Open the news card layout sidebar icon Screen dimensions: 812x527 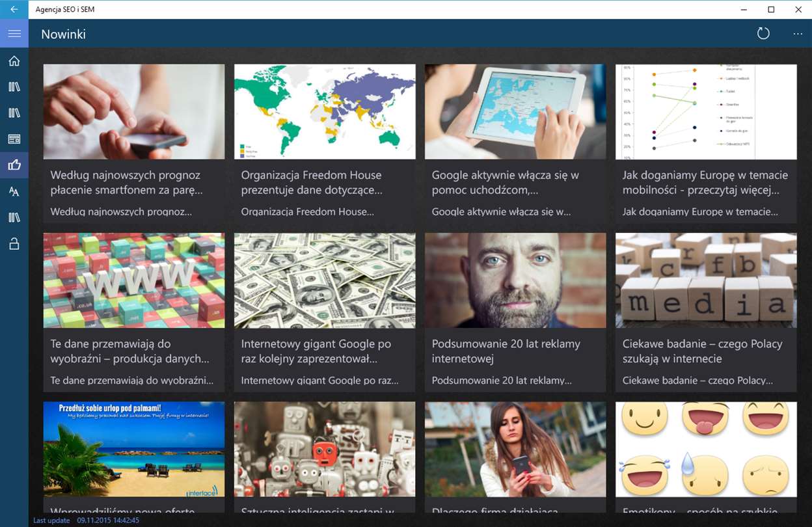pos(14,139)
